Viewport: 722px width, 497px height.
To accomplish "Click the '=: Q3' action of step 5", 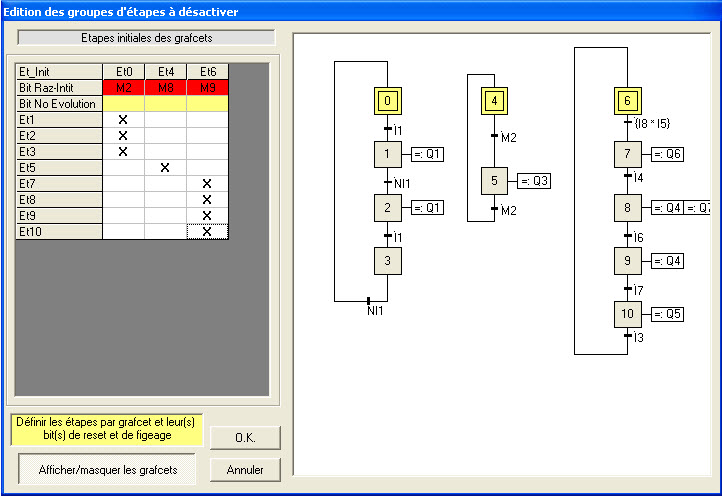I will click(534, 181).
